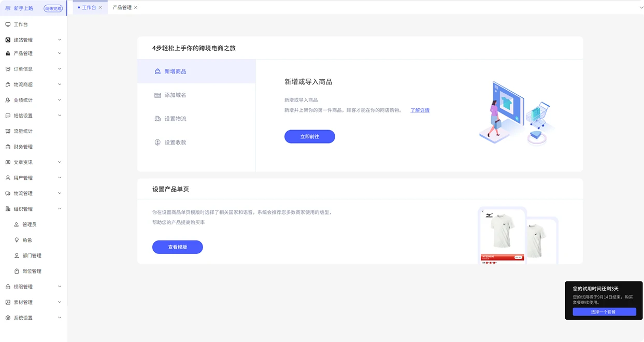This screenshot has width=644, height=342.
Task: Click the 流量统计 sidebar icon
Action: click(8, 131)
